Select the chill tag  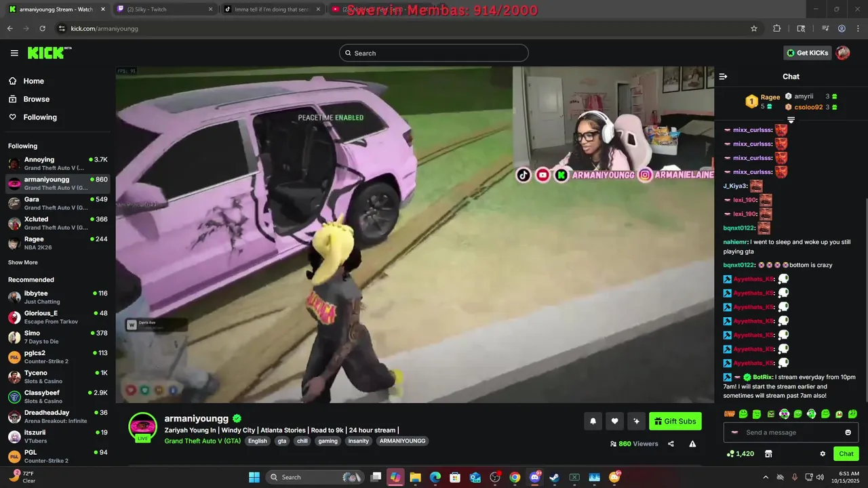point(302,441)
